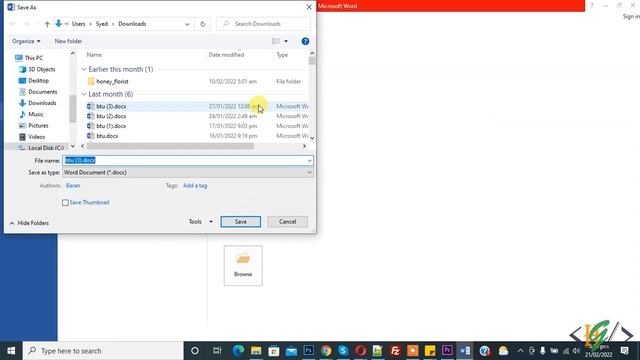This screenshot has width=640, height=360.
Task: Open Sticky Notes from taskbar
Action: pyautogui.click(x=429, y=351)
